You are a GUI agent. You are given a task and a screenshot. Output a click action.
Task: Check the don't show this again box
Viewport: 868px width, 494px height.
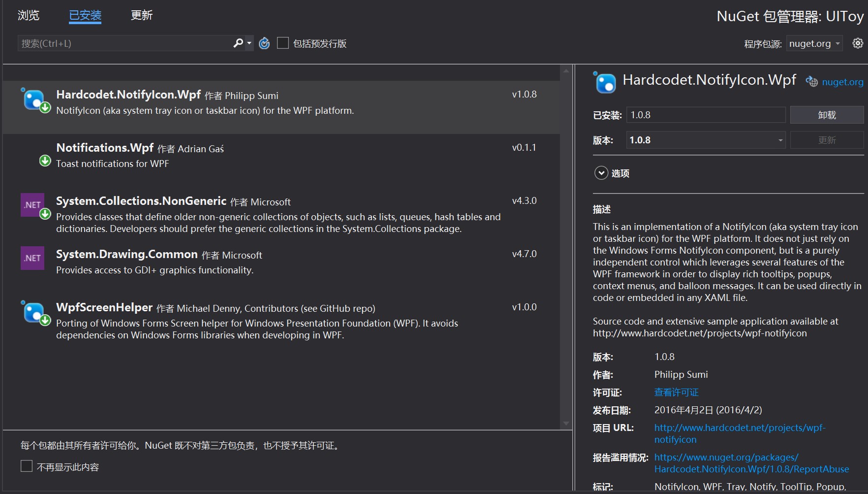[27, 466]
